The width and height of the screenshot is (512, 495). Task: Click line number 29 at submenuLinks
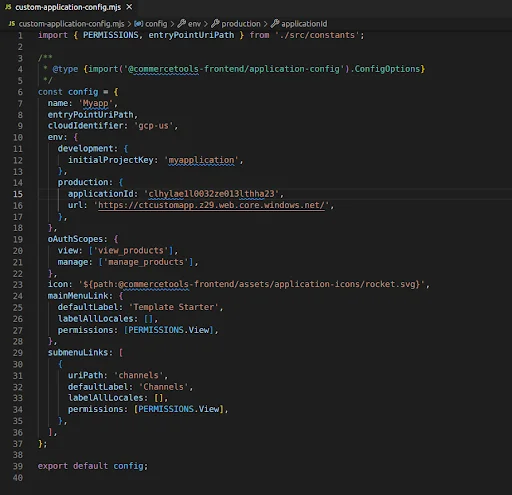(x=18, y=353)
